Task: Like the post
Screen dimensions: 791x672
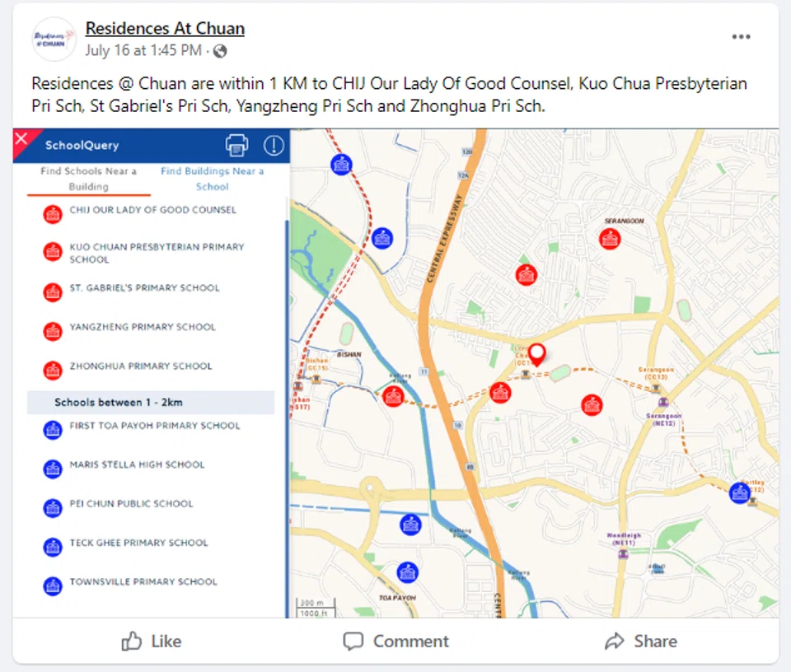Action: click(151, 641)
